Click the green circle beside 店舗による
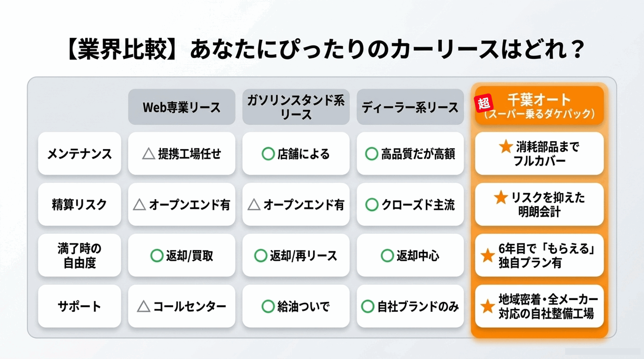This screenshot has width=644, height=359. coord(268,154)
